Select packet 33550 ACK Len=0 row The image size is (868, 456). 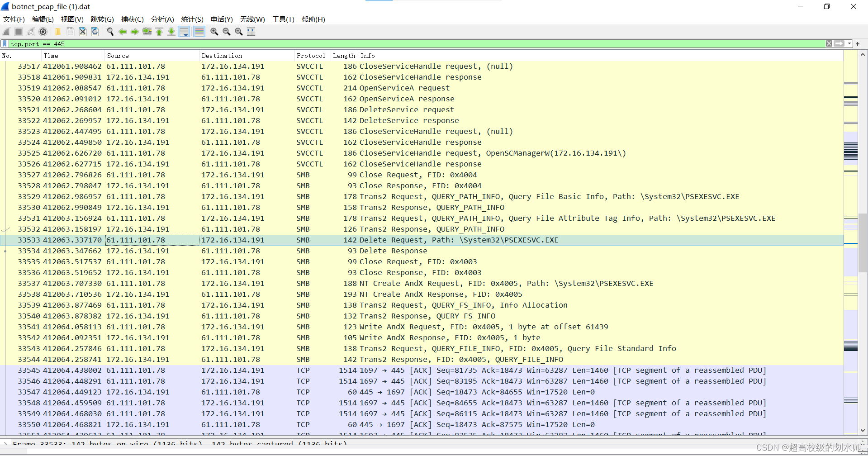pyautogui.click(x=422, y=425)
